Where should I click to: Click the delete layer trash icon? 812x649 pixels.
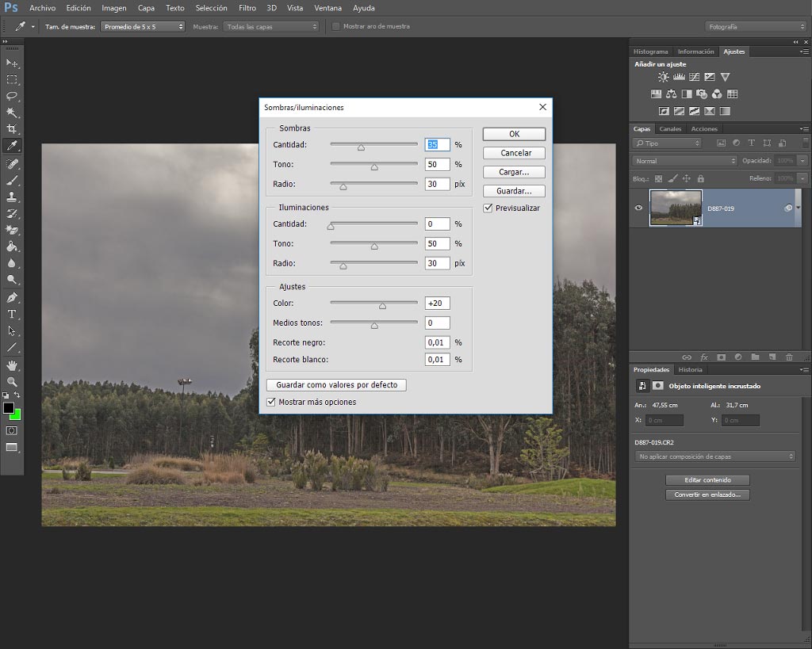789,357
